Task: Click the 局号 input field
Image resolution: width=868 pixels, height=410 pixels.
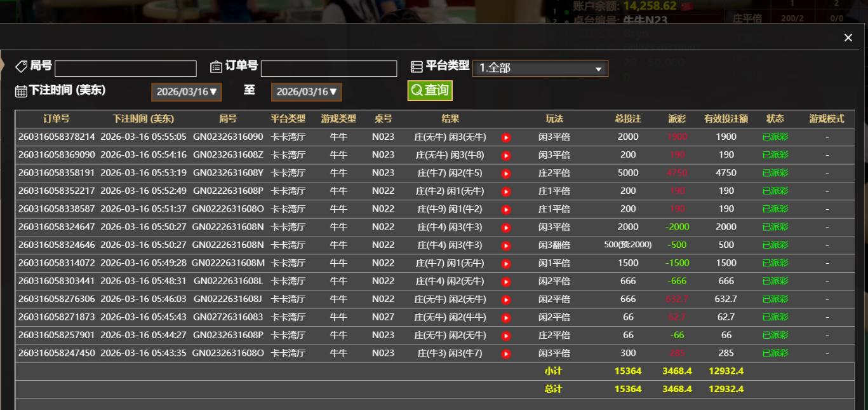Action: click(x=126, y=69)
